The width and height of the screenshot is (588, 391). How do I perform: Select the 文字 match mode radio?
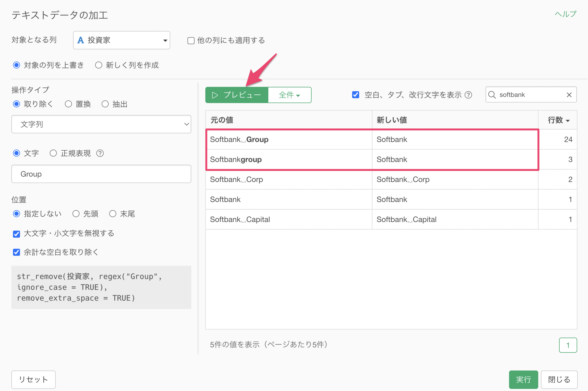(x=16, y=153)
